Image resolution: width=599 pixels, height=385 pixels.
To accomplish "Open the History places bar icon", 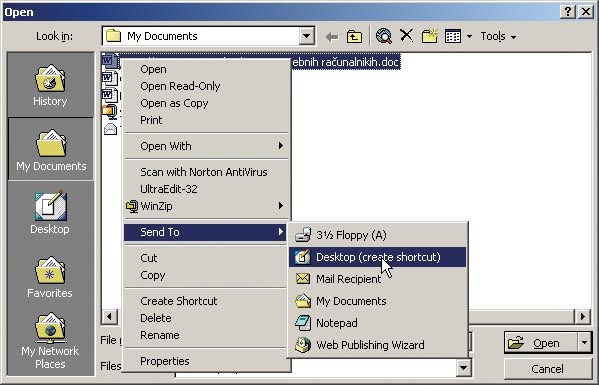I will (x=50, y=85).
